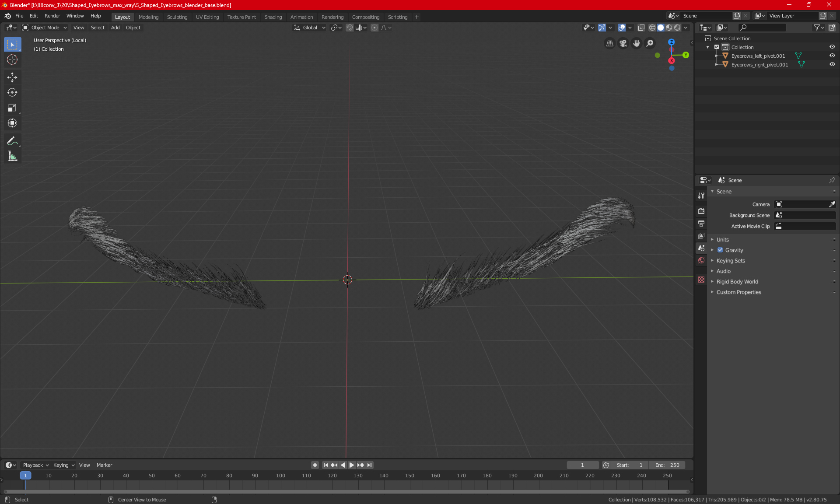This screenshot has height=504, width=840.
Task: Hide the Collection via eye icon
Action: click(x=832, y=47)
